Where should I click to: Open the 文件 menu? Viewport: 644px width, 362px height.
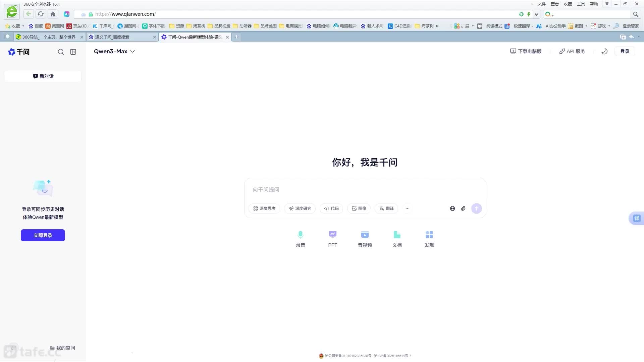[542, 4]
